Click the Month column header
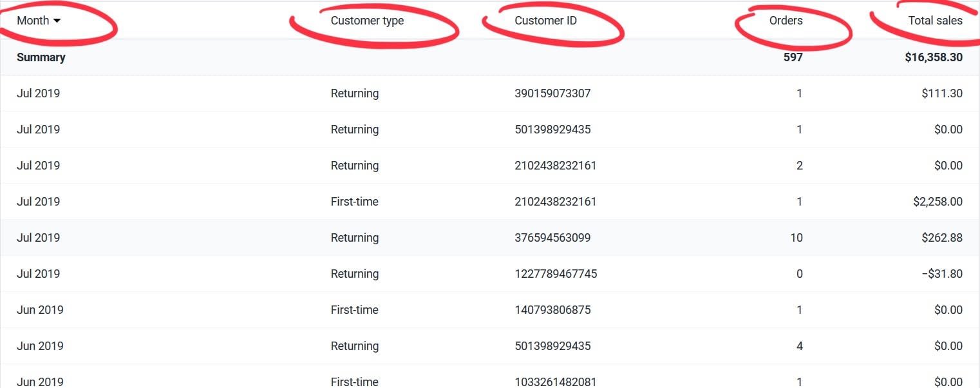The width and height of the screenshot is (980, 388). point(32,20)
